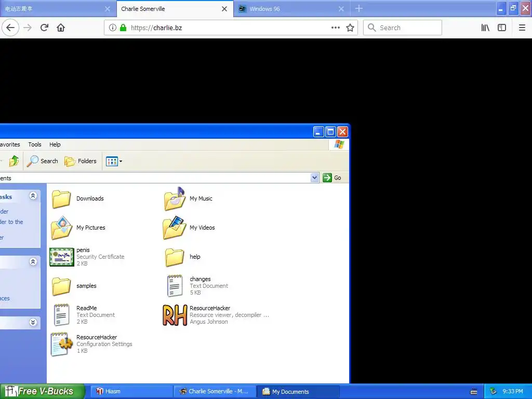The width and height of the screenshot is (532, 399).
Task: Go to browser home page
Action: [x=61, y=28]
